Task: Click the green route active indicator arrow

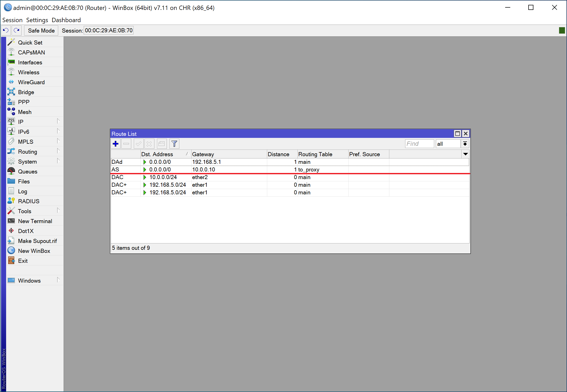Action: (x=144, y=162)
